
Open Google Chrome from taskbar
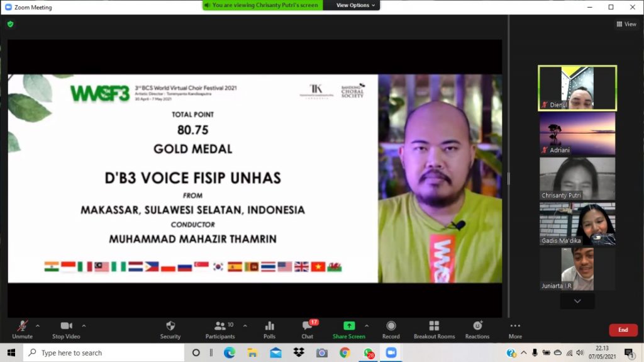[x=345, y=353]
